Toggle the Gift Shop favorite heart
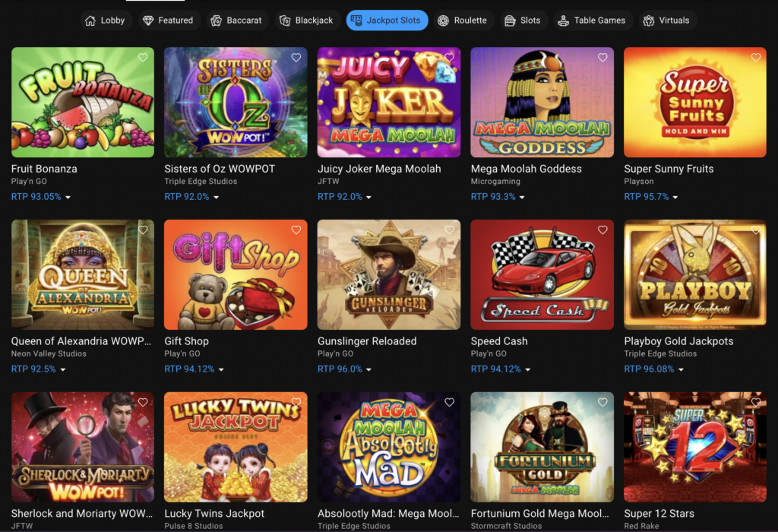Screen dimensions: 778x532 [296, 230]
